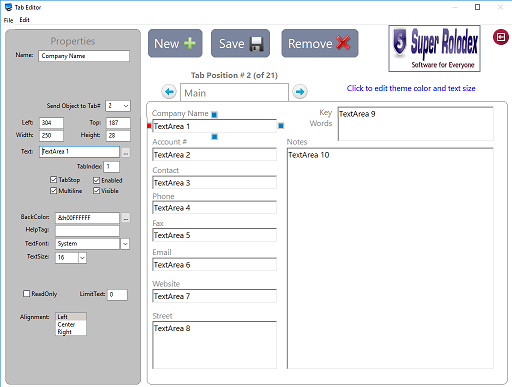Viewport: 512px width, 387px height.
Task: Select the Company Name label
Action: (180, 114)
